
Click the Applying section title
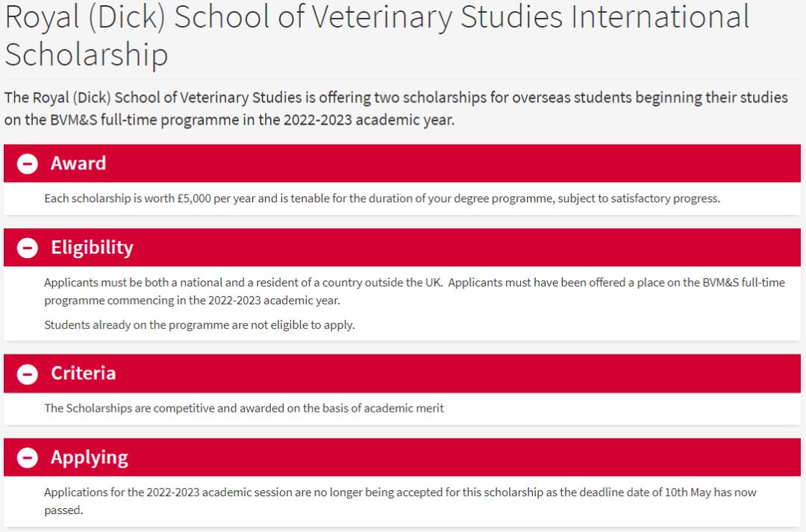[x=90, y=457]
